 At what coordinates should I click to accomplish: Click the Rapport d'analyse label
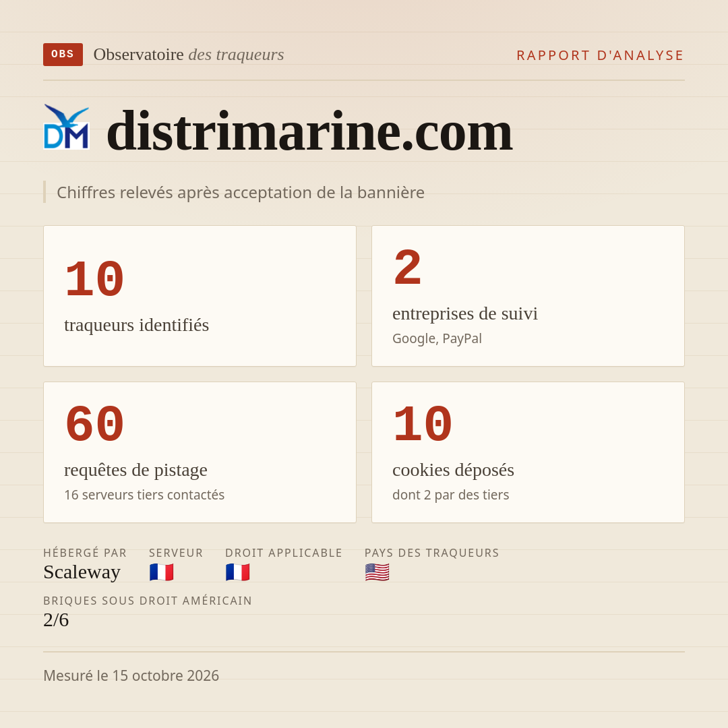[601, 55]
